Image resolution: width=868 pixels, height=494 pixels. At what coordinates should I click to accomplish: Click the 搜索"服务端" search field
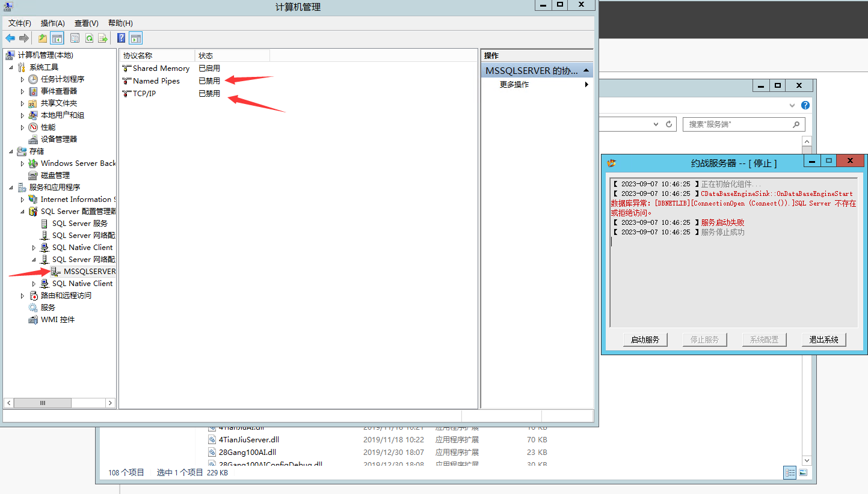click(x=739, y=124)
